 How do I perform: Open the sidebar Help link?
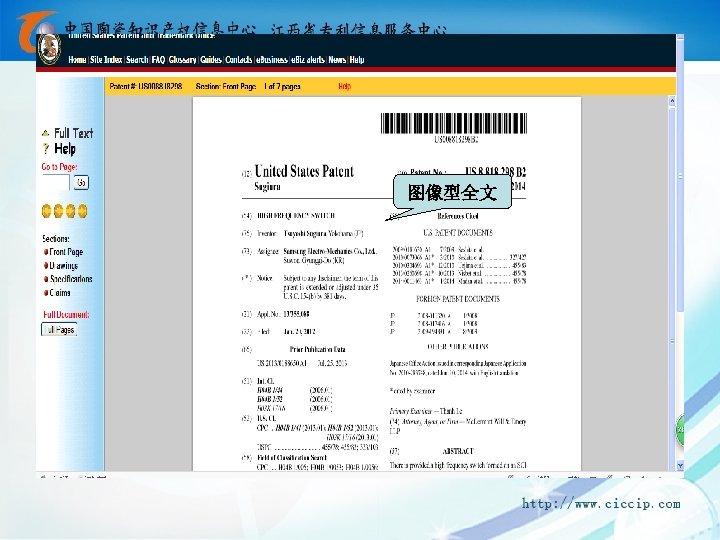point(65,149)
